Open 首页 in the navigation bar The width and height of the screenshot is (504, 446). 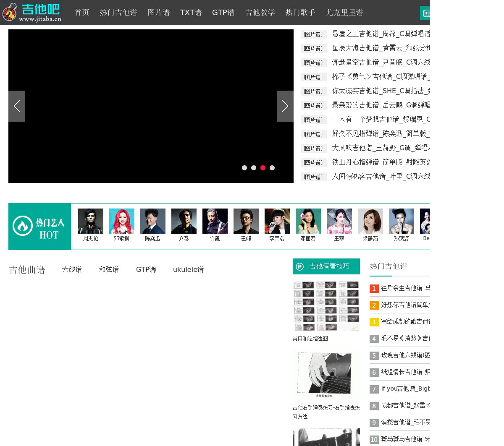[x=82, y=13]
